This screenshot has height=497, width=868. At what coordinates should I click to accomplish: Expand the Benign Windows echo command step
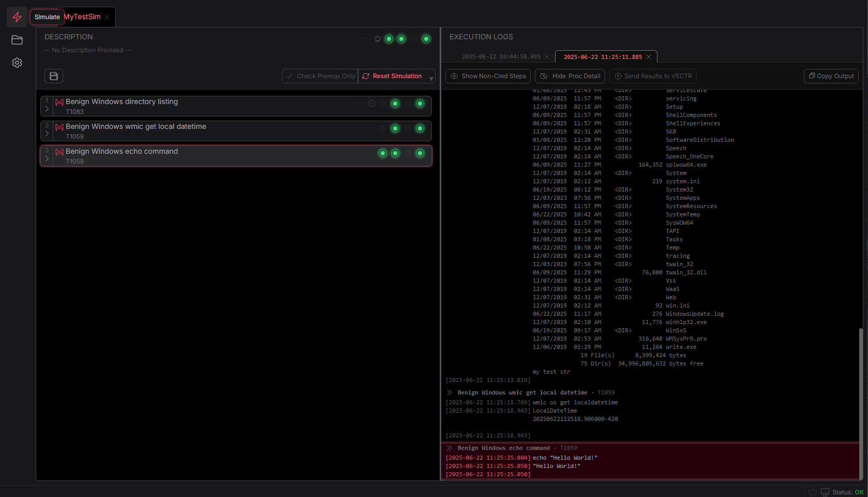pyautogui.click(x=47, y=159)
